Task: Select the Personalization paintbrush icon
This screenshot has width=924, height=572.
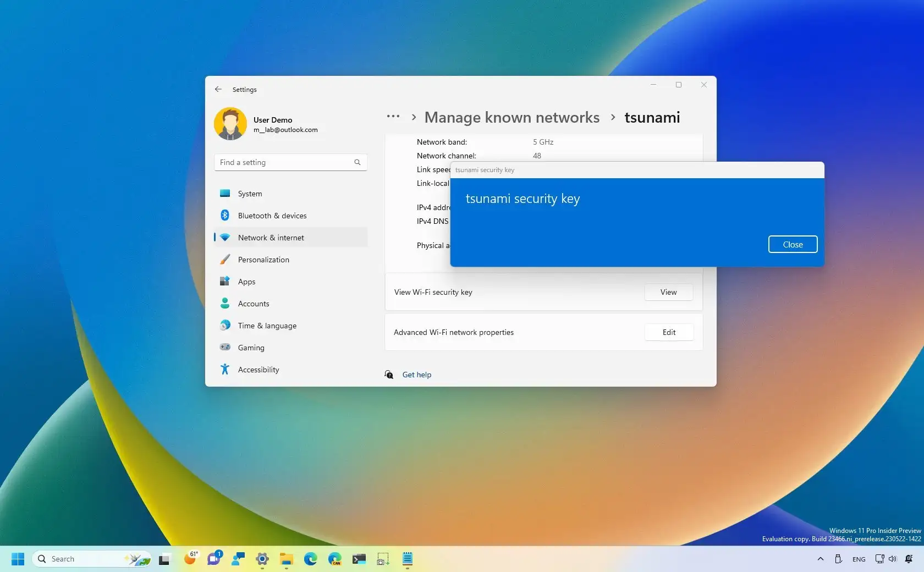Action: pos(225,260)
